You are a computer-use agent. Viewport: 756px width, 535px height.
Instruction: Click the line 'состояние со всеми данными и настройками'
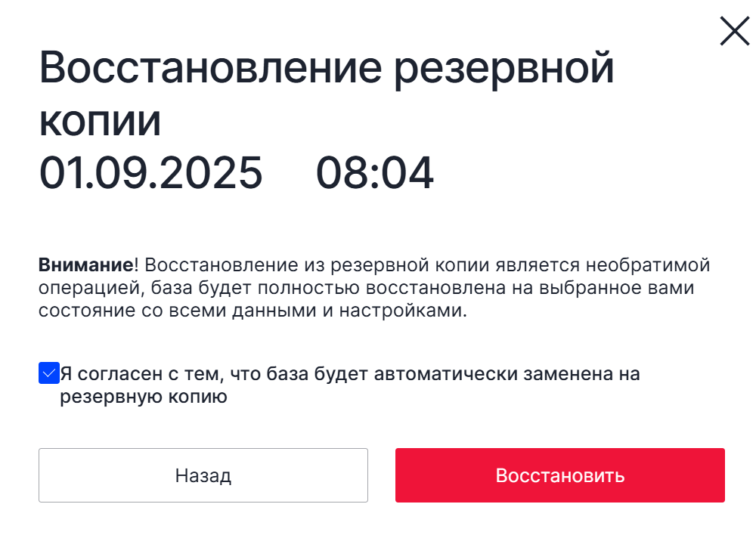coord(253,311)
